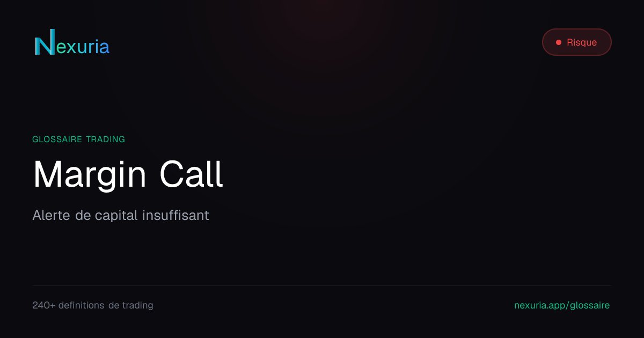Image resolution: width=644 pixels, height=338 pixels.
Task: Click the word Call in the title
Action: click(x=192, y=174)
